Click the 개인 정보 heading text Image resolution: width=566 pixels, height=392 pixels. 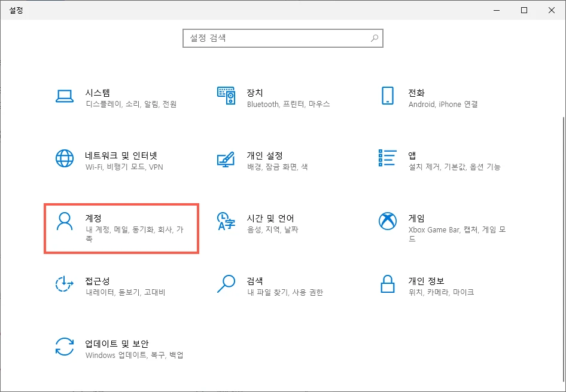pos(427,281)
